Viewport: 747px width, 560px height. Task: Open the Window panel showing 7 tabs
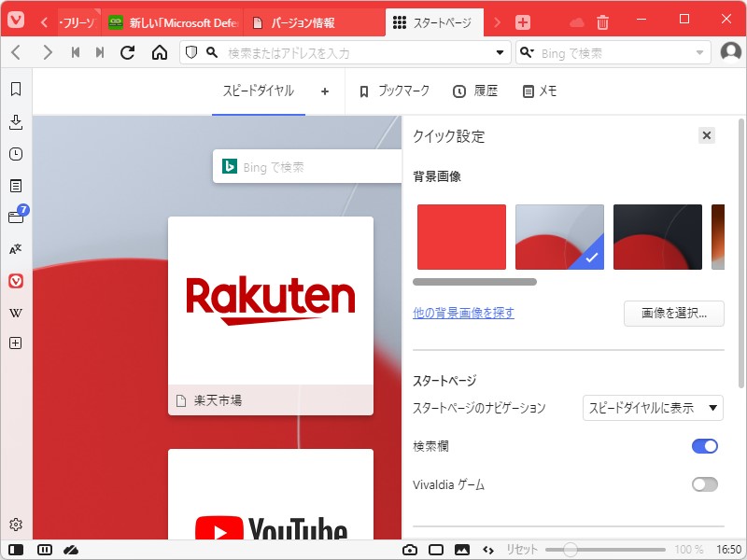(x=15, y=216)
